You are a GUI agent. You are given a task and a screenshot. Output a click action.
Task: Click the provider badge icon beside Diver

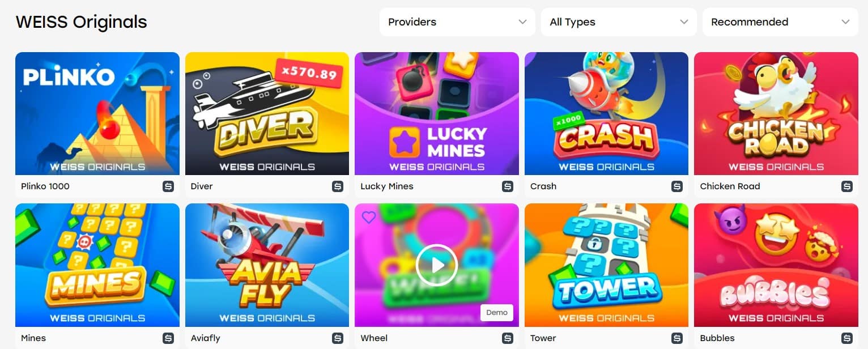[x=338, y=186]
